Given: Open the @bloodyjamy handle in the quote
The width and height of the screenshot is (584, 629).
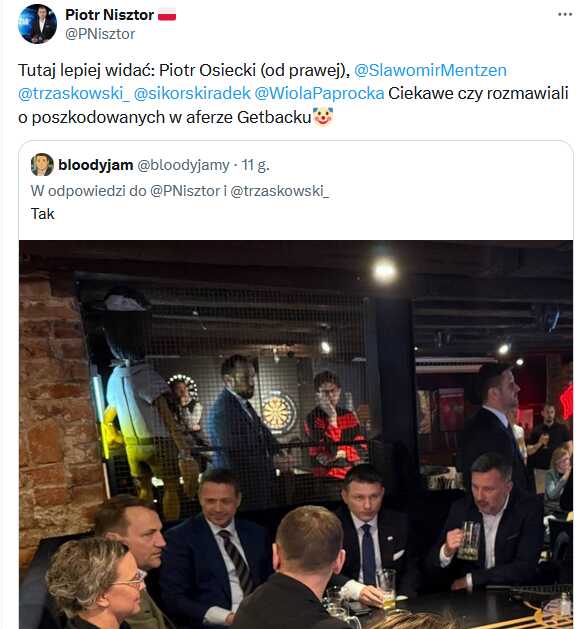Looking at the screenshot, I should click(183, 165).
